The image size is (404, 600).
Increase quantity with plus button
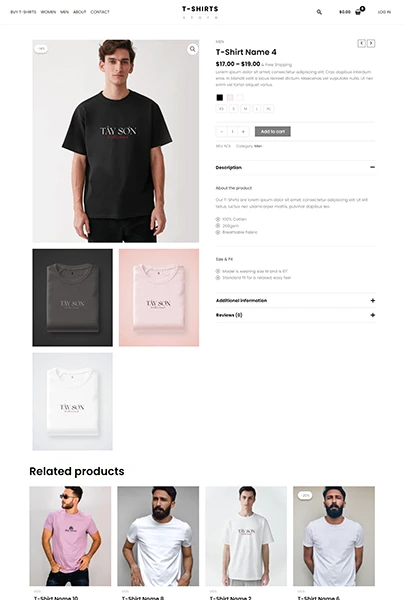point(243,132)
